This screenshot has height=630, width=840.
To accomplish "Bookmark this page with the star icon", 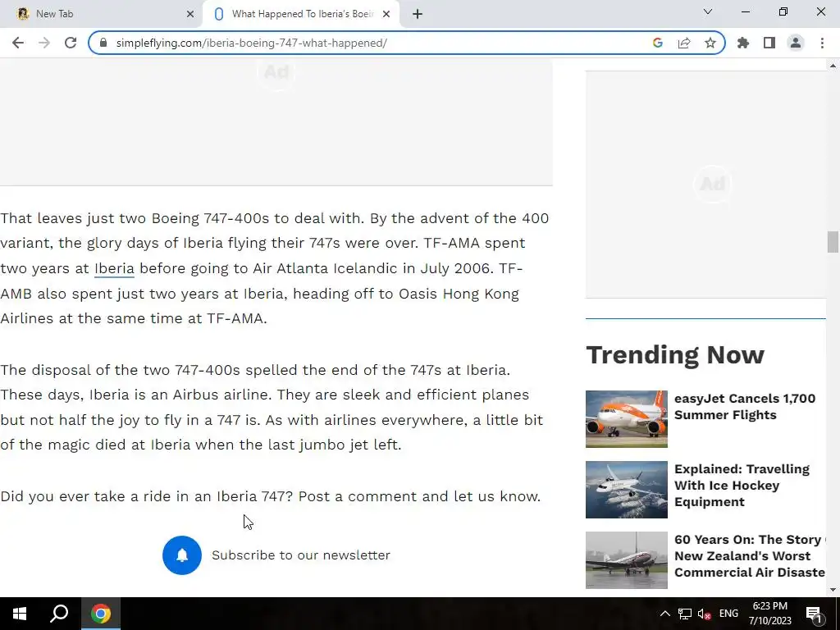I will pos(710,43).
